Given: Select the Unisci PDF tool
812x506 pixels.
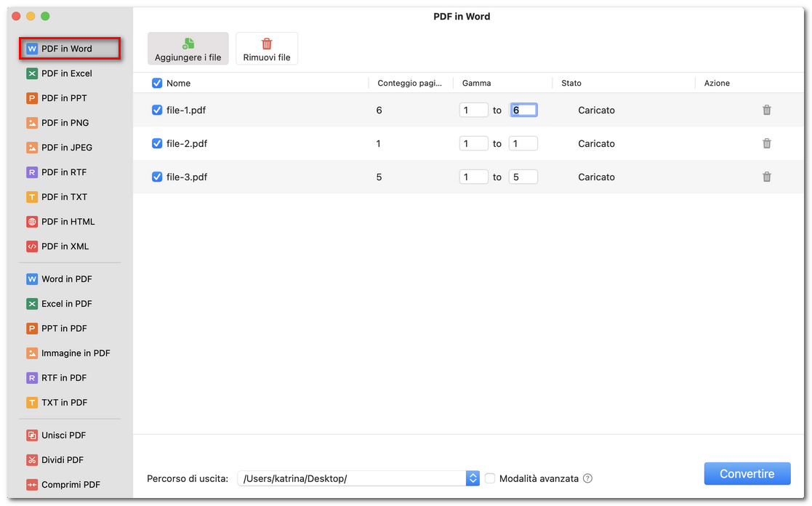Looking at the screenshot, I should click(68, 435).
